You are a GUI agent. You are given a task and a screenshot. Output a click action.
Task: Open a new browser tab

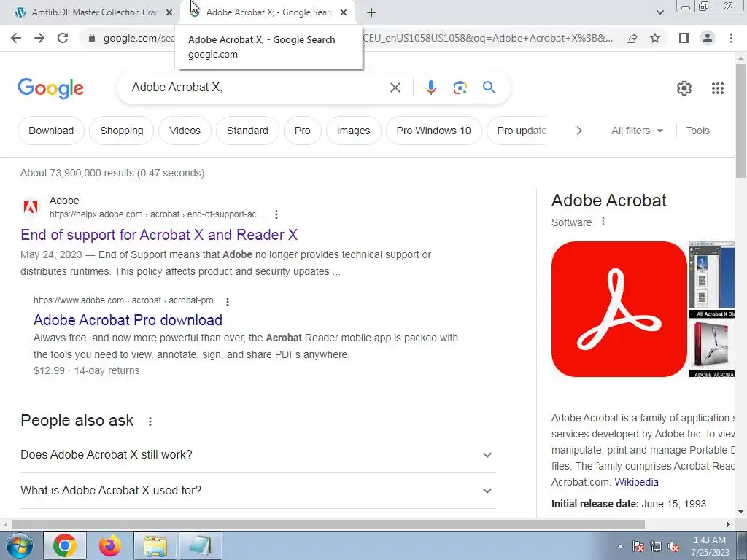point(371,12)
